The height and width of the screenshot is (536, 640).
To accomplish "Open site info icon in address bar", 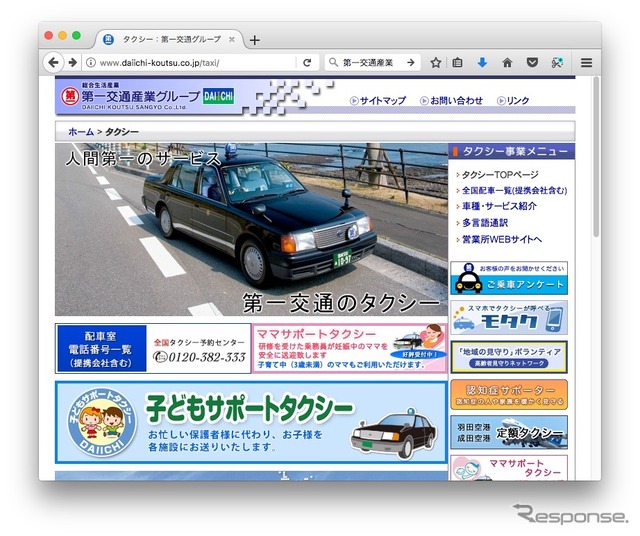I will (91, 62).
